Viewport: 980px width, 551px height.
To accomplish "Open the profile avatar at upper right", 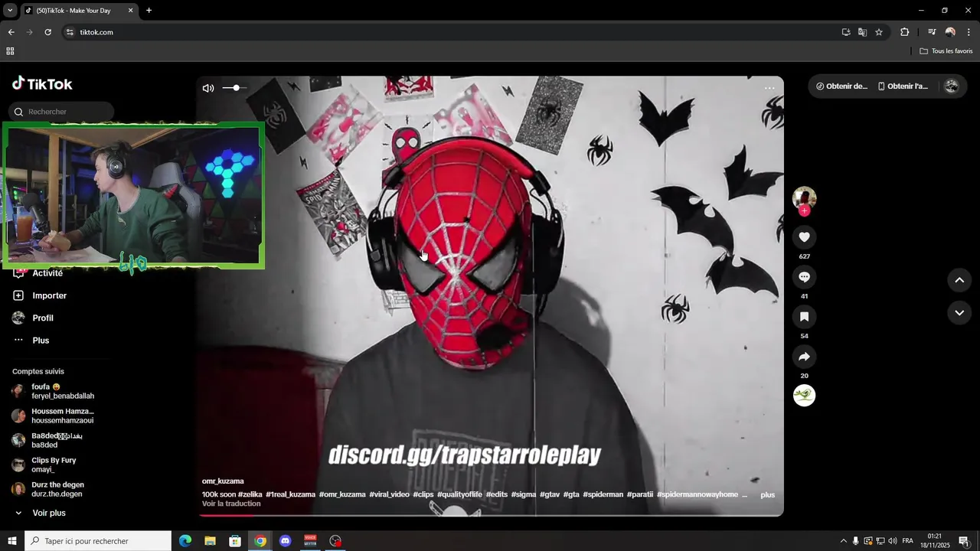I will pyautogui.click(x=952, y=86).
